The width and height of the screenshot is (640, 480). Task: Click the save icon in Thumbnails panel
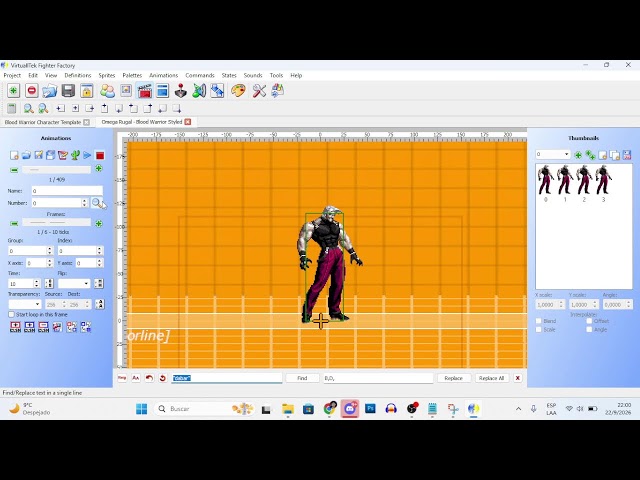pos(627,155)
